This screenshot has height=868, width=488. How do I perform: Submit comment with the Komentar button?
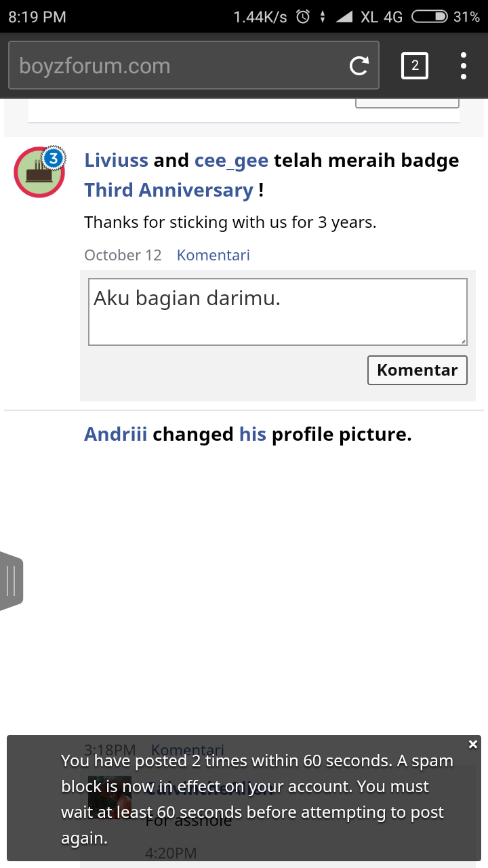coord(417,370)
